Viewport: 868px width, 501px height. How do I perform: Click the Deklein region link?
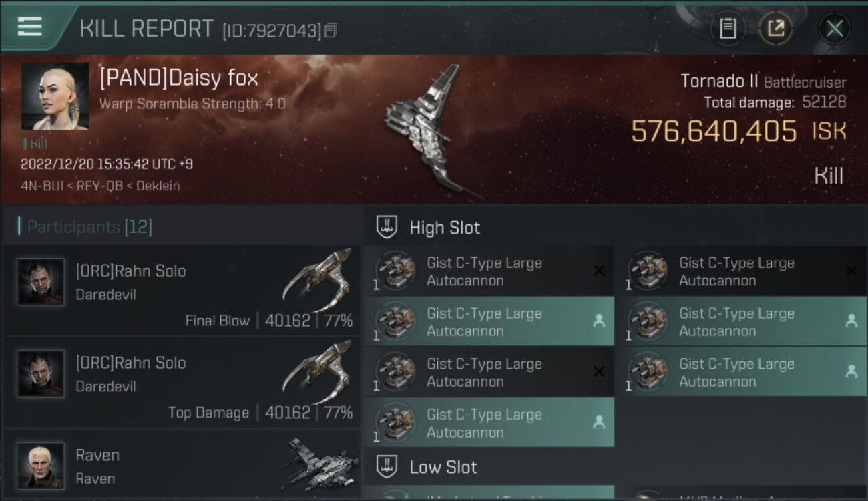tap(158, 186)
